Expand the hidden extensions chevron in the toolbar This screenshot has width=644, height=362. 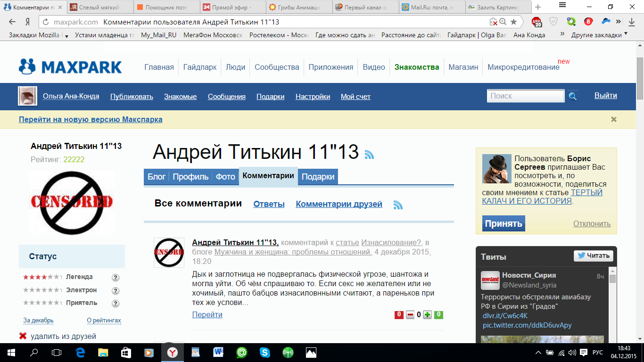[618, 22]
